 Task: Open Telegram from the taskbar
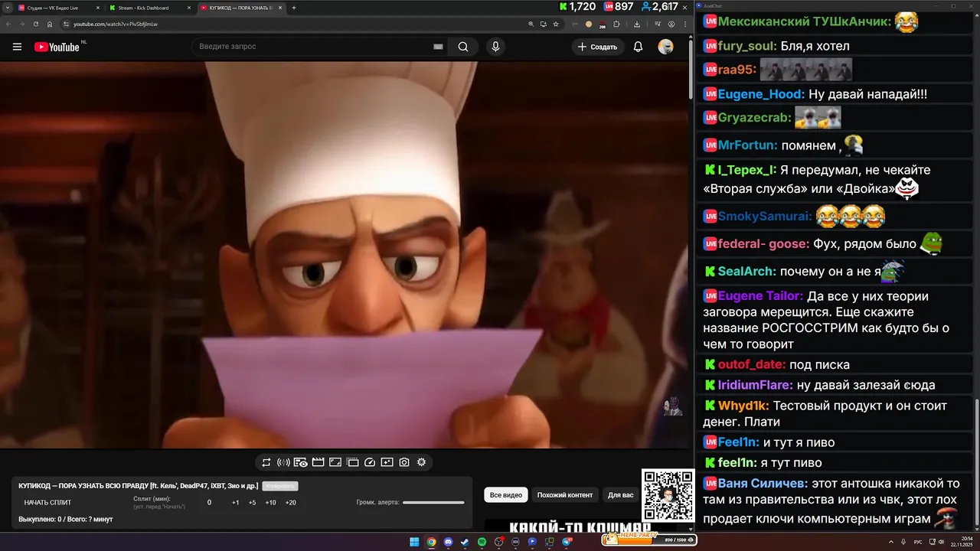pyautogui.click(x=567, y=542)
